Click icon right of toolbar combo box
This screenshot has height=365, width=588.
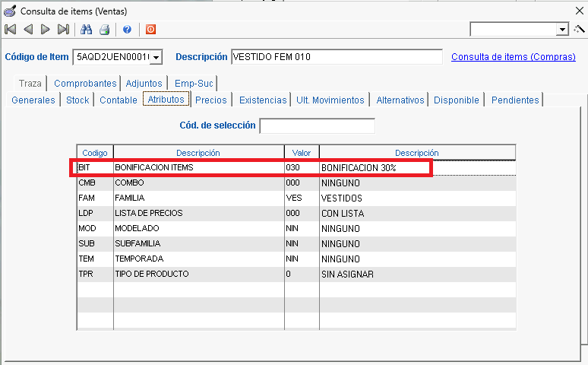click(x=579, y=30)
